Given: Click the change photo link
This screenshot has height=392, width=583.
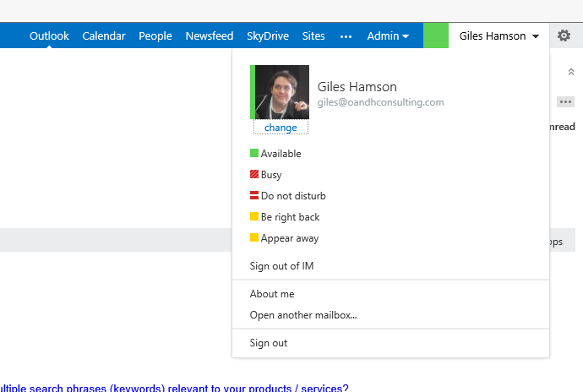Looking at the screenshot, I should coord(281,128).
